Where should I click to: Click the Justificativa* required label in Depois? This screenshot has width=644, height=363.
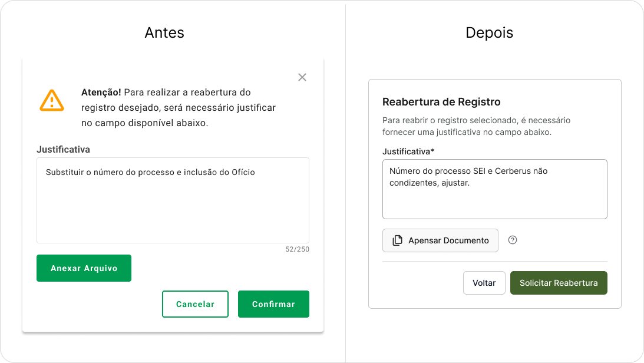click(408, 151)
